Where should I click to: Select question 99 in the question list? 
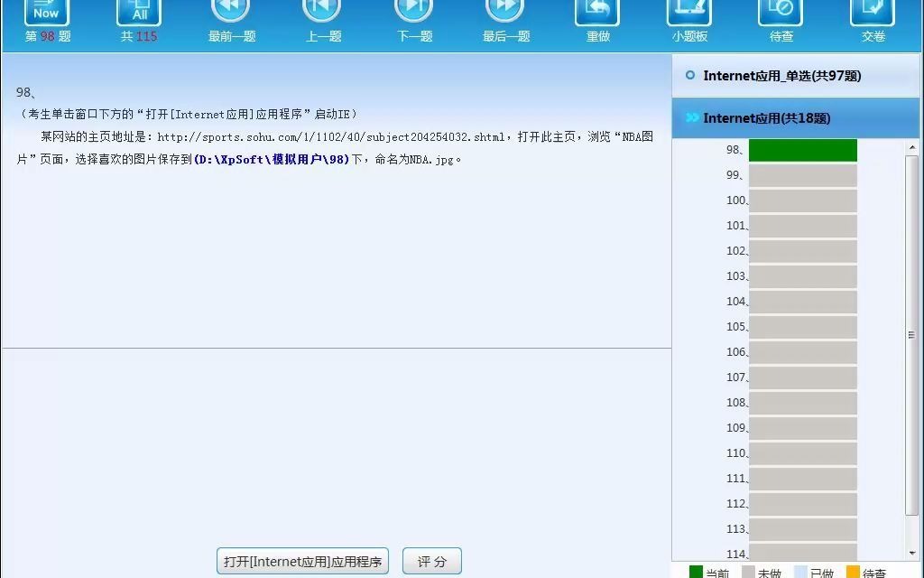point(802,175)
